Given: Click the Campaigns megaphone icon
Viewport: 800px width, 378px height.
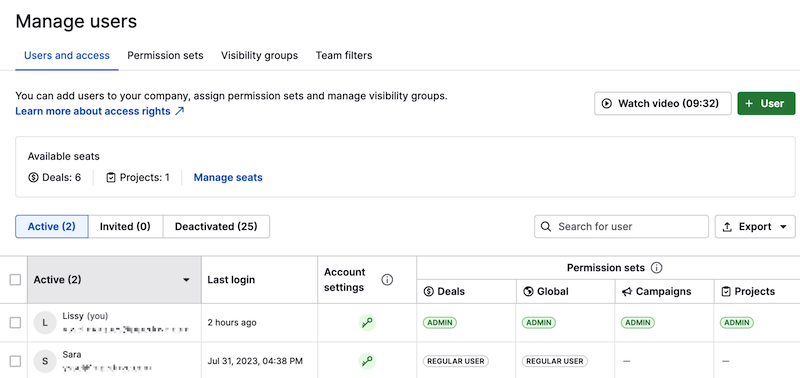Looking at the screenshot, I should 627,292.
